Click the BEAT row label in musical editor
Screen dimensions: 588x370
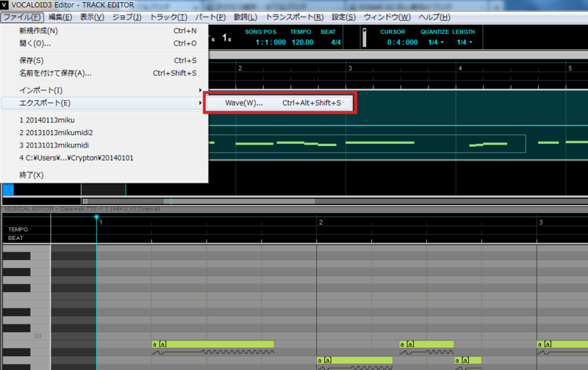(15, 238)
